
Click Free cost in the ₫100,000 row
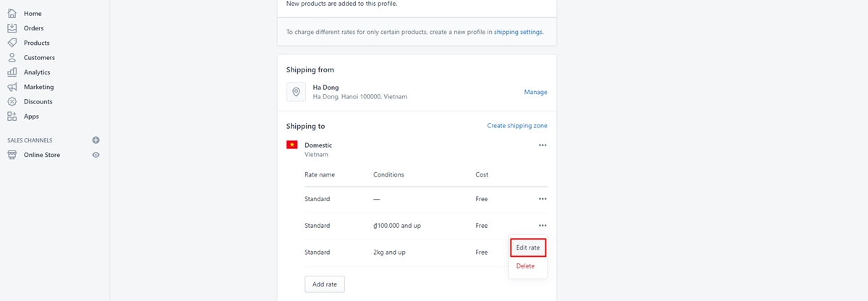[482, 226]
